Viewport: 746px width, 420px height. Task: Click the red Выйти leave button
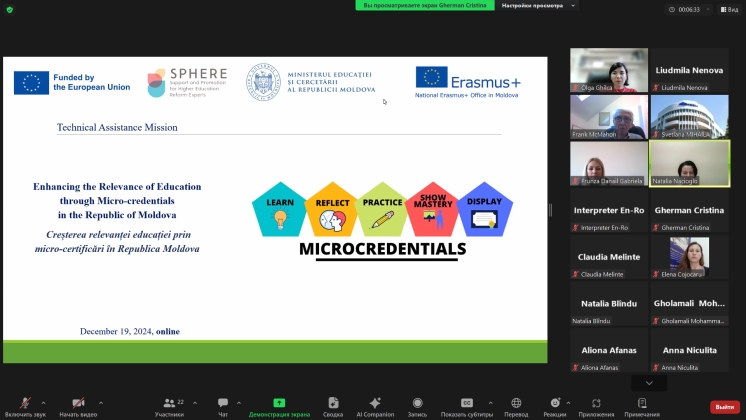click(723, 407)
